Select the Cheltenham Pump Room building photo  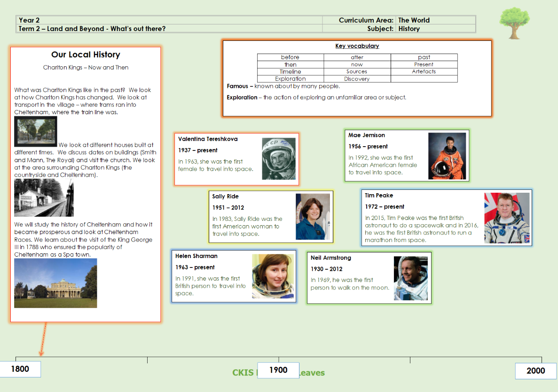click(55, 283)
